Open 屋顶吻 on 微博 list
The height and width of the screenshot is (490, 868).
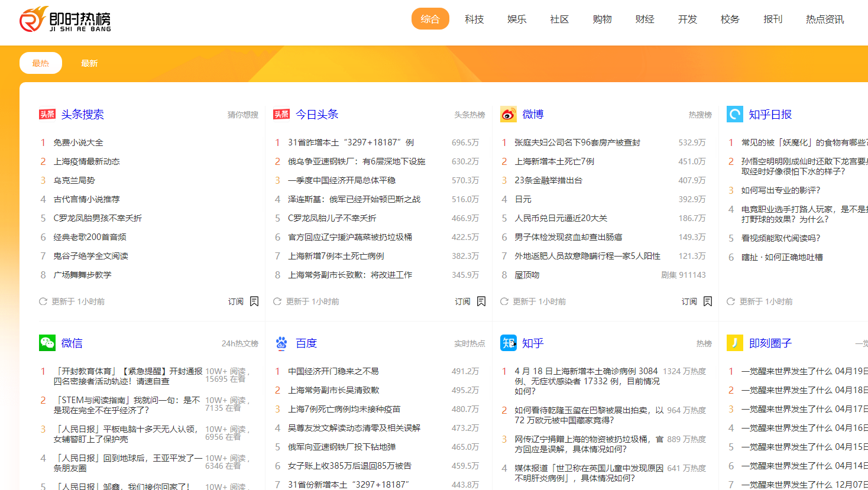[x=527, y=275]
